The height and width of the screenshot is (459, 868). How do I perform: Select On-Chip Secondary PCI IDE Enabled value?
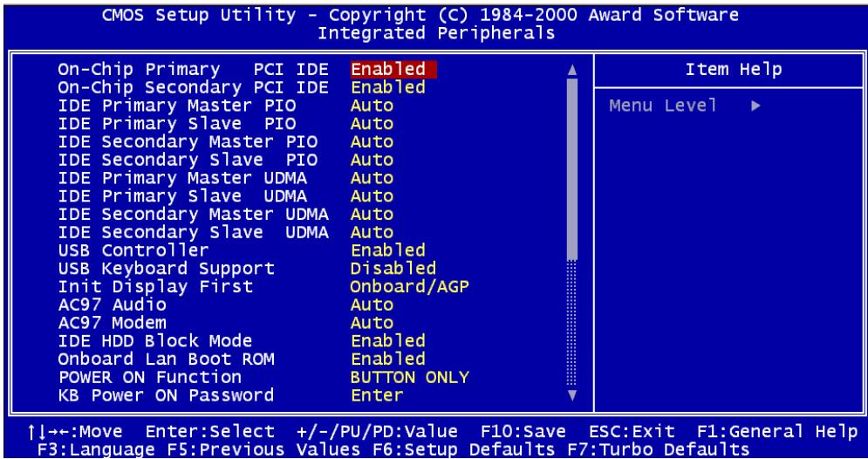pos(388,87)
